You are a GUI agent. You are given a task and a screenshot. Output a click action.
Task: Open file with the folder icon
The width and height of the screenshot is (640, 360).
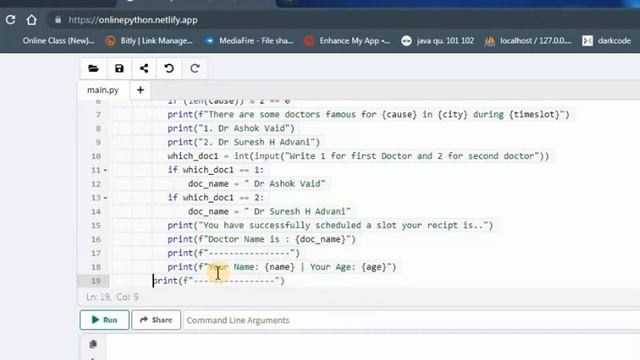[93, 69]
